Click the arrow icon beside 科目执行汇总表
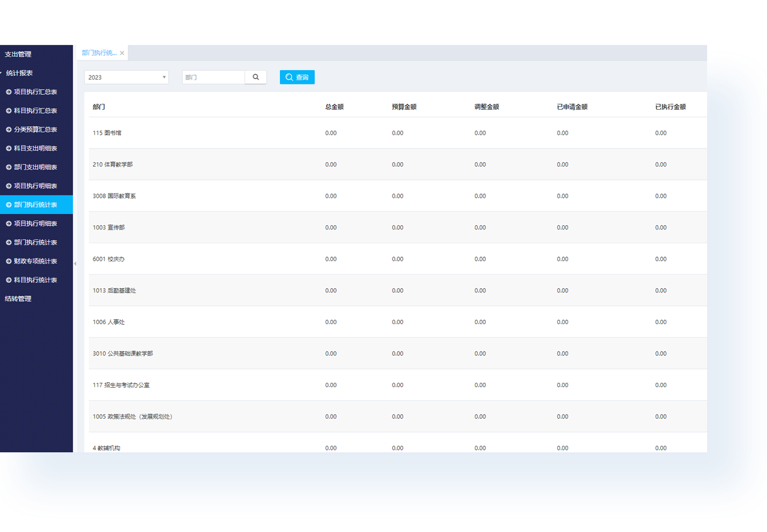The height and width of the screenshot is (532, 767). (8, 111)
